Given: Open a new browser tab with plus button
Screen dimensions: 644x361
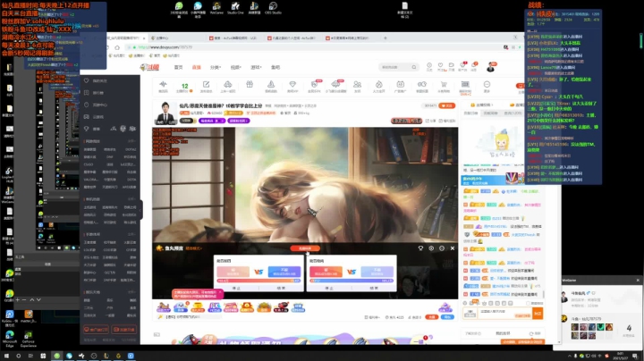Looking at the screenshot, I should (x=386, y=38).
